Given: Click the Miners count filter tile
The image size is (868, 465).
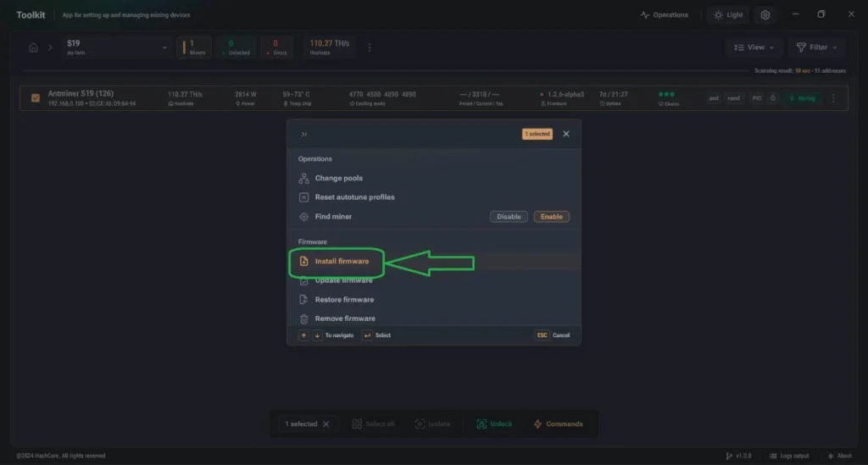Looking at the screenshot, I should coord(194,47).
